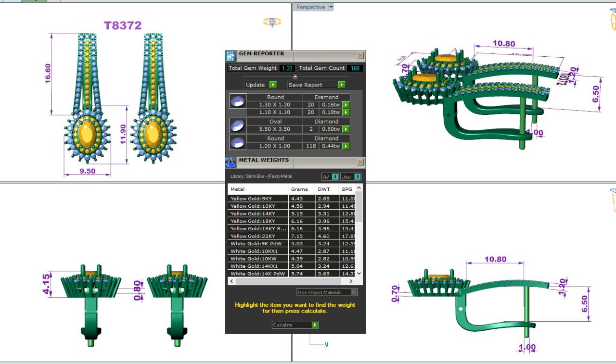
Task: Click the Metal Weights scale icon
Action: pos(231,163)
